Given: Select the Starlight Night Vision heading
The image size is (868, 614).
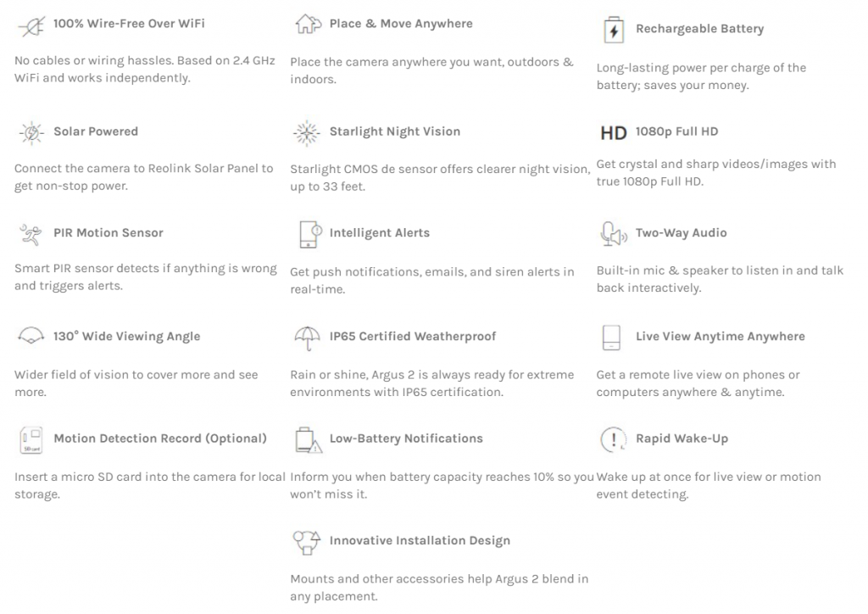Looking at the screenshot, I should 395,131.
